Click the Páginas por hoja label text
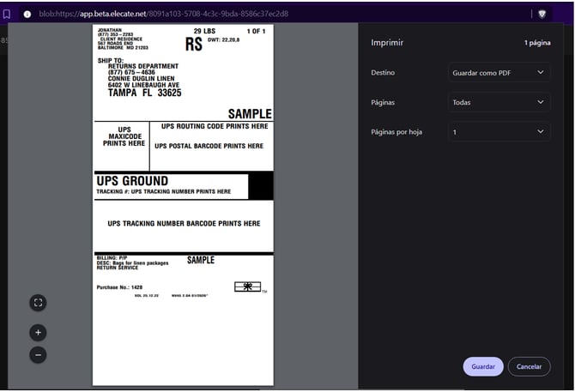This screenshot has height=392, width=575. pos(397,132)
